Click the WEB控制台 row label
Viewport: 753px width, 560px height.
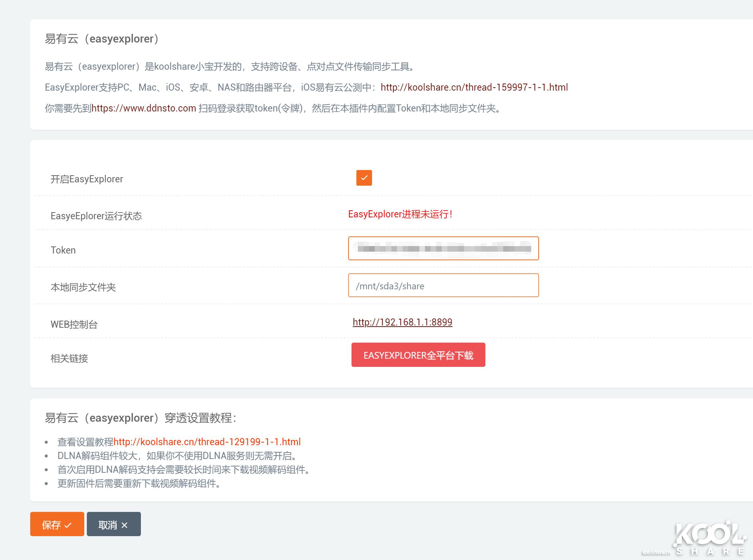(x=74, y=324)
